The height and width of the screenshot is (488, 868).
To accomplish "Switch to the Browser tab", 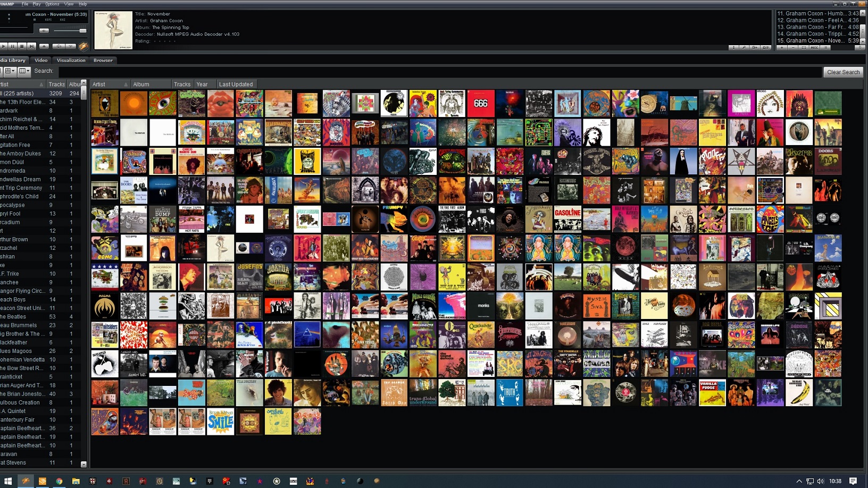I will (x=103, y=60).
